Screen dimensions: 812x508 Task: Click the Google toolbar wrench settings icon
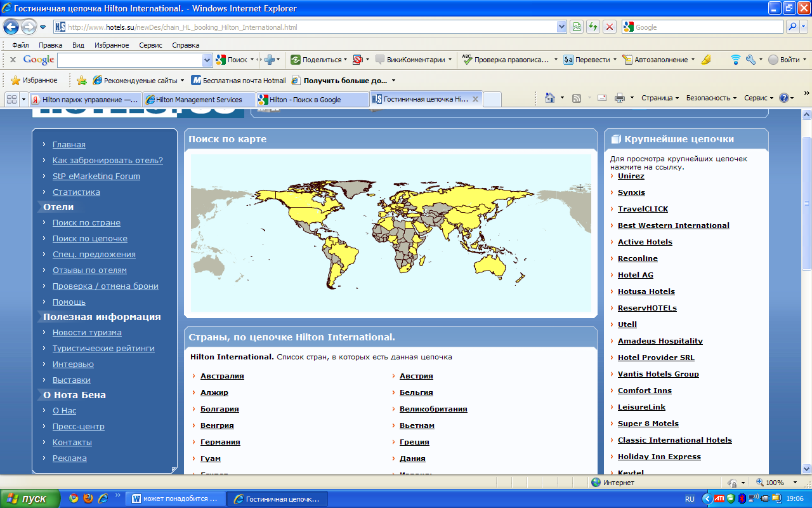750,60
